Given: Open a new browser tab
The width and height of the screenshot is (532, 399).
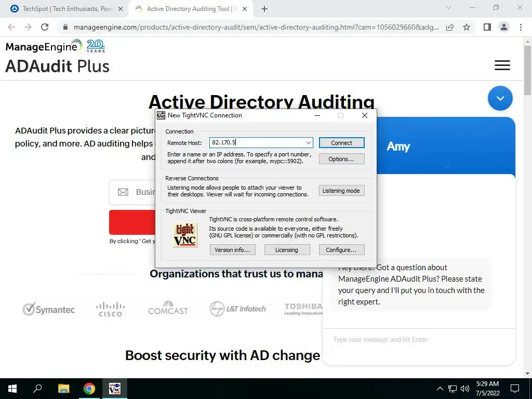Looking at the screenshot, I should [264, 9].
